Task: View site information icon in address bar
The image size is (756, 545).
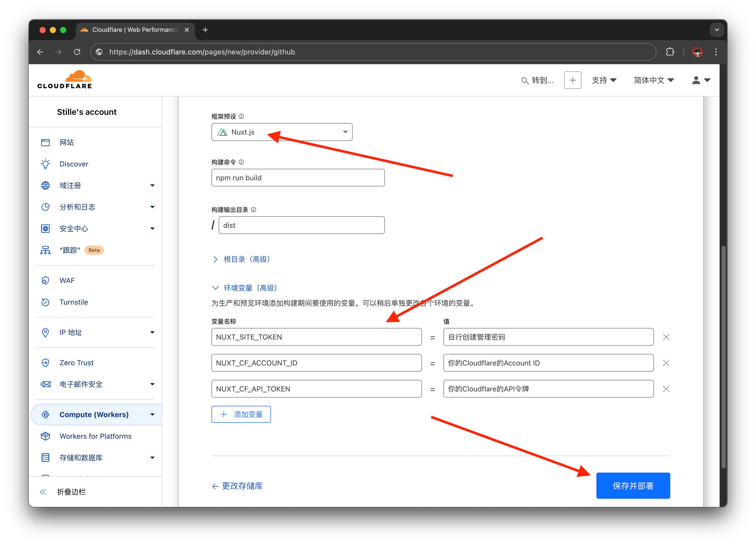Action: (x=99, y=52)
